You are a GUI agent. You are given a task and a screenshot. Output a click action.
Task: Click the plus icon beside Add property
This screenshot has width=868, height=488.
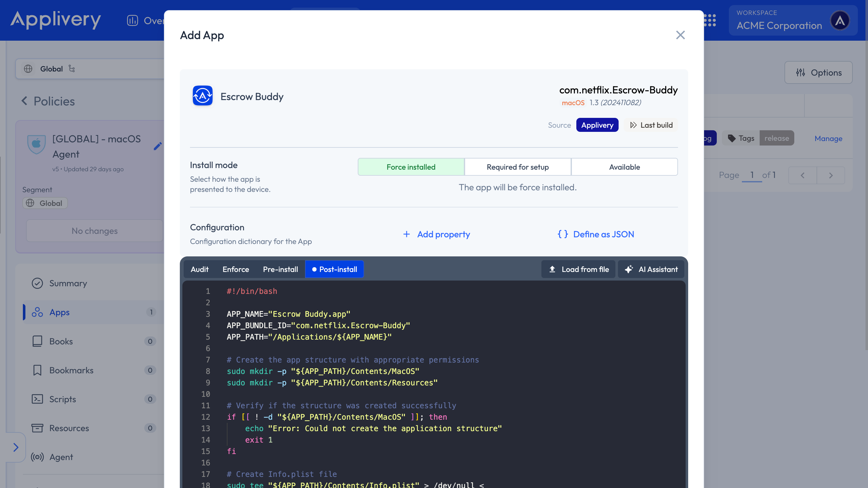(x=406, y=234)
